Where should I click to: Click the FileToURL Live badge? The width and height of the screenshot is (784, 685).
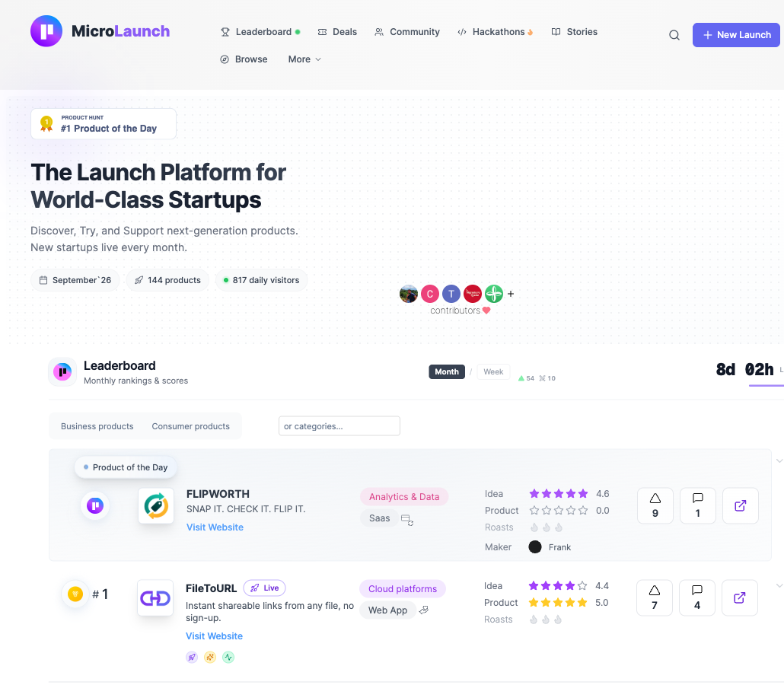(264, 588)
